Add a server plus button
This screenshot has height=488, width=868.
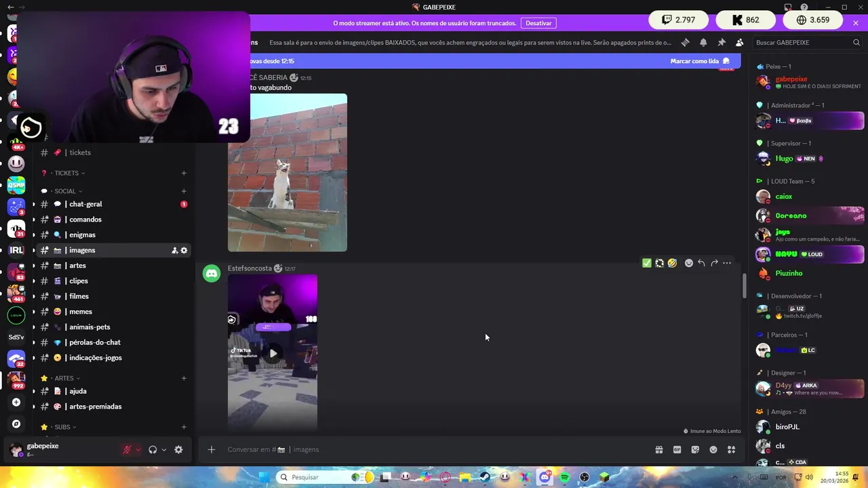[x=16, y=402]
